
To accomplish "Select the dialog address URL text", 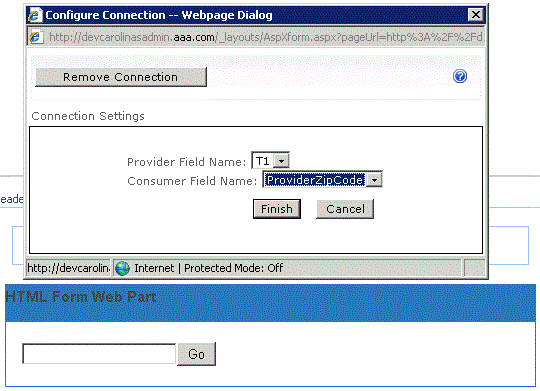I will point(266,37).
